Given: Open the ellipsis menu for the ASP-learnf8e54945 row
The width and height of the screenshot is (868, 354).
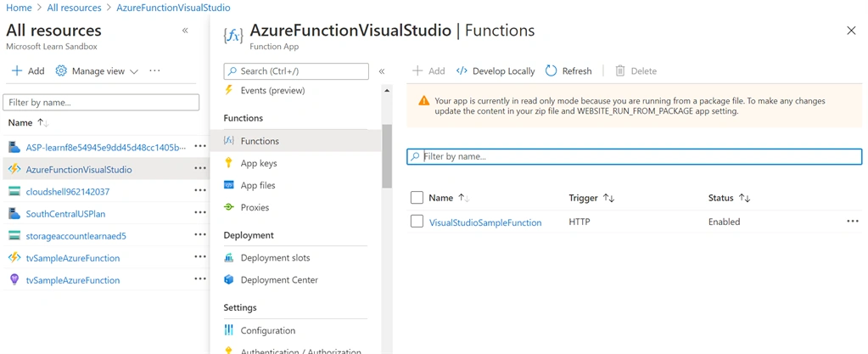Looking at the screenshot, I should point(200,146).
